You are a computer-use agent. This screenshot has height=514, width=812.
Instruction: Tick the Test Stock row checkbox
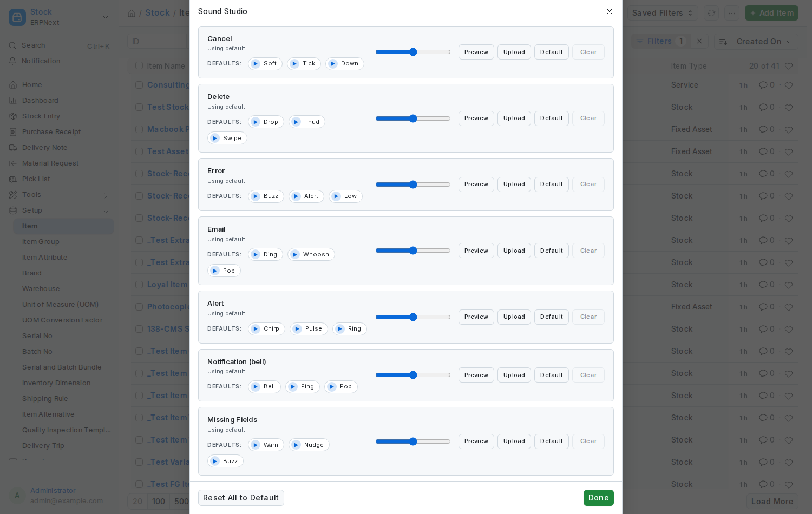(x=139, y=107)
